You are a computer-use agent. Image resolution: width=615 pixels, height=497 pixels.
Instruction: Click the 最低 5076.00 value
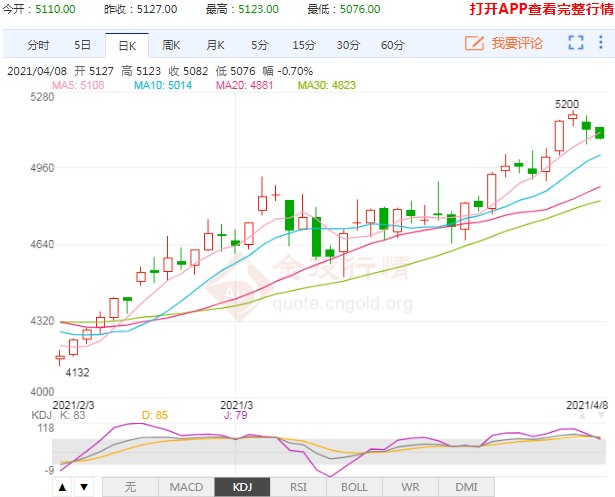360,9
